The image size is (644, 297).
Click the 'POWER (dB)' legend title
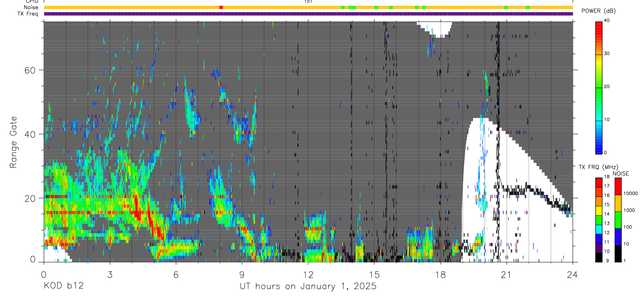coord(599,11)
